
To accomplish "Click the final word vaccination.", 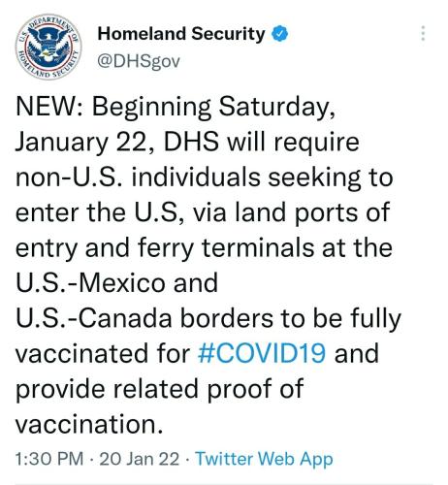I will [89, 424].
